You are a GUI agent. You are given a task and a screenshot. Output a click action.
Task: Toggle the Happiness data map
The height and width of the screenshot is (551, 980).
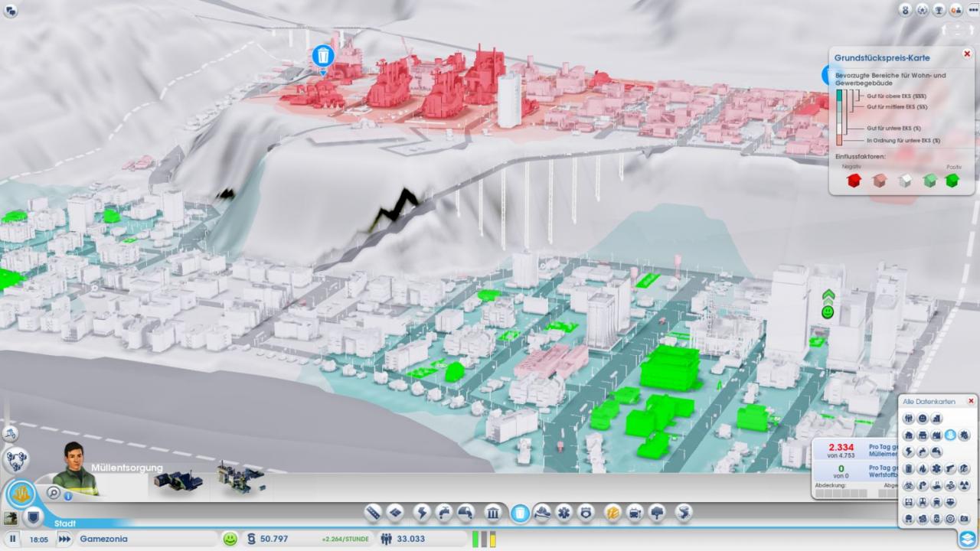[923, 418]
